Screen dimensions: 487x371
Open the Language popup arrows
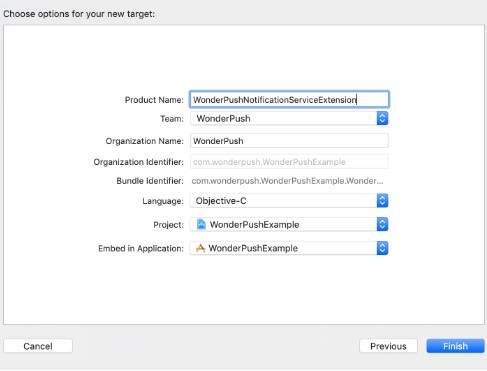pos(382,201)
